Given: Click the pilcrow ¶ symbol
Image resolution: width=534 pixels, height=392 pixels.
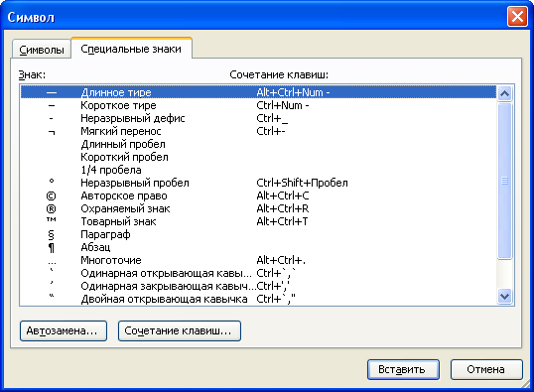Looking at the screenshot, I should pos(51,248).
